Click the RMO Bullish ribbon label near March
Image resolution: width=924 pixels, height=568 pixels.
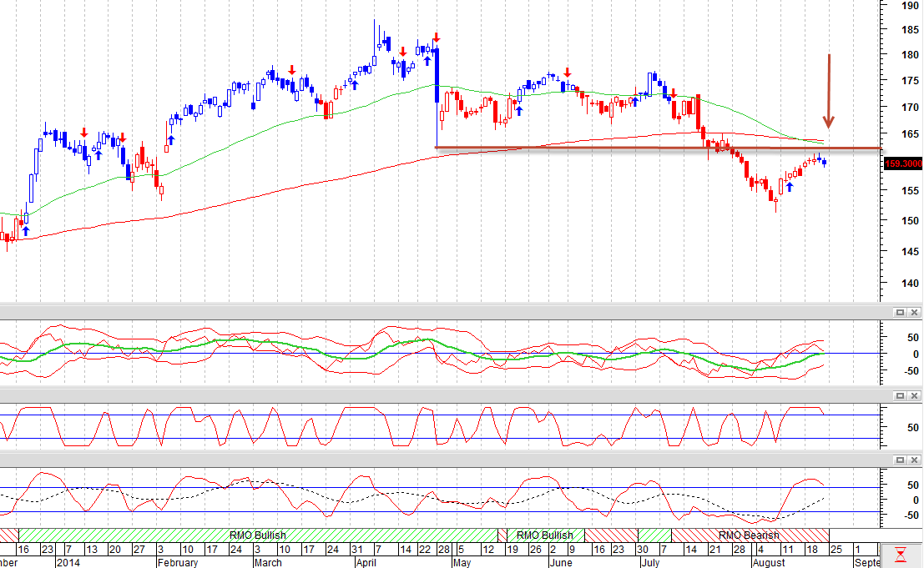tap(258, 535)
